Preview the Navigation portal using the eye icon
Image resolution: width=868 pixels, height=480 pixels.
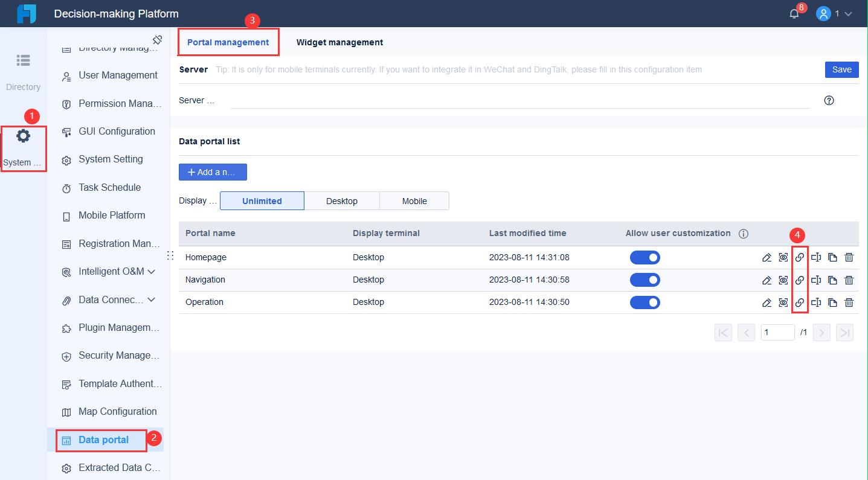coord(783,280)
